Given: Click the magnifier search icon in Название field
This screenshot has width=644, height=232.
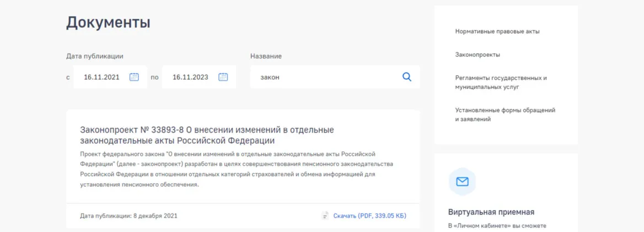Looking at the screenshot, I should [x=406, y=77].
